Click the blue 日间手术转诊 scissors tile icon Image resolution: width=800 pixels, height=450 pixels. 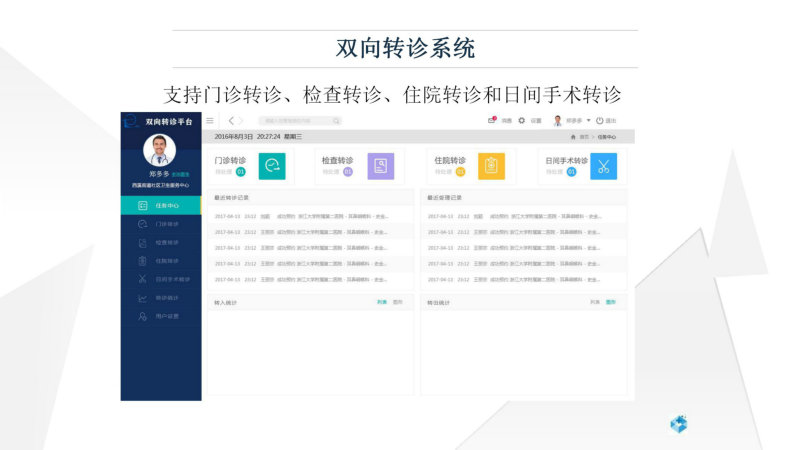[x=604, y=166]
